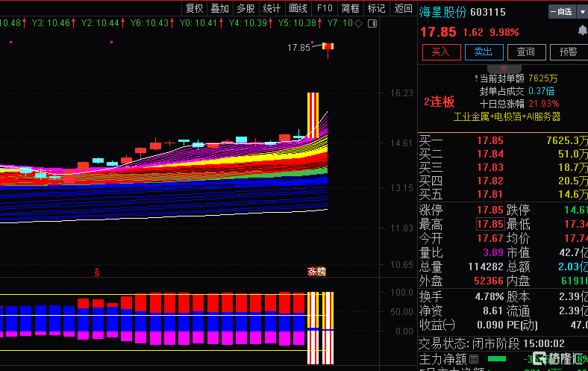Click the red S marker on chart
This screenshot has width=588, height=371.
97,272
